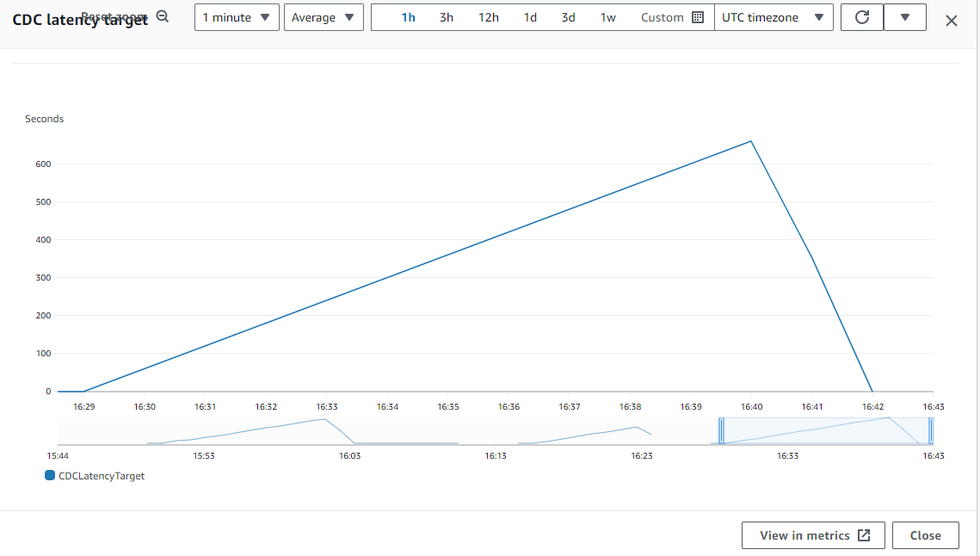Choose the 12h time range
The width and height of the screenshot is (980, 556).
489,17
